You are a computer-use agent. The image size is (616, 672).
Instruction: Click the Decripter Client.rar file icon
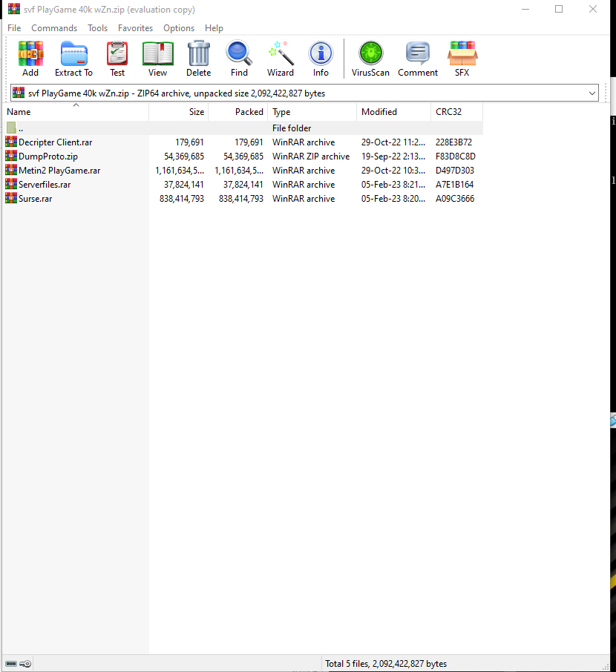click(x=11, y=142)
